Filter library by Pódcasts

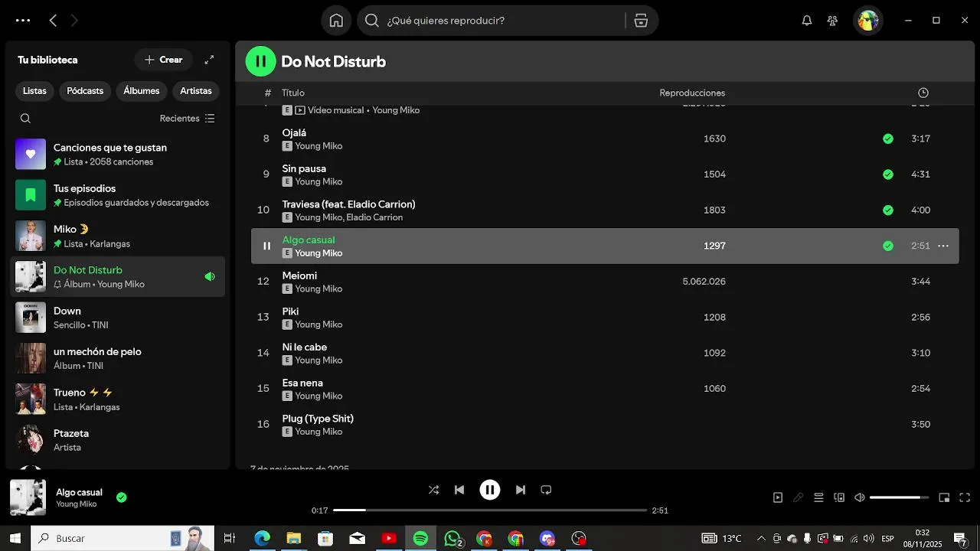[85, 91]
